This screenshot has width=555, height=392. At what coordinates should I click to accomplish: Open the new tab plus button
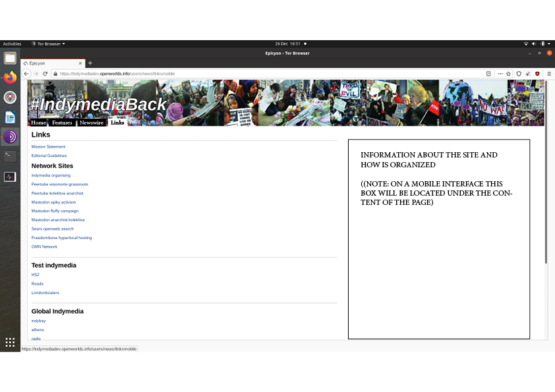90,63
